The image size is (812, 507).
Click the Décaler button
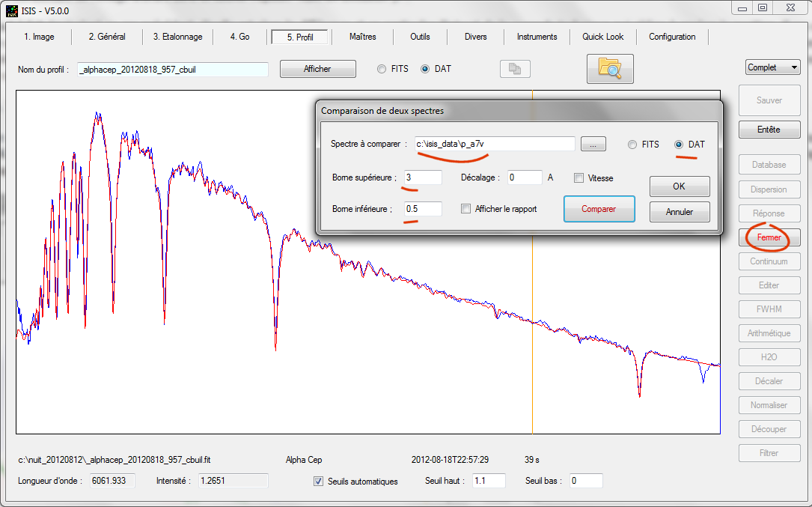769,381
